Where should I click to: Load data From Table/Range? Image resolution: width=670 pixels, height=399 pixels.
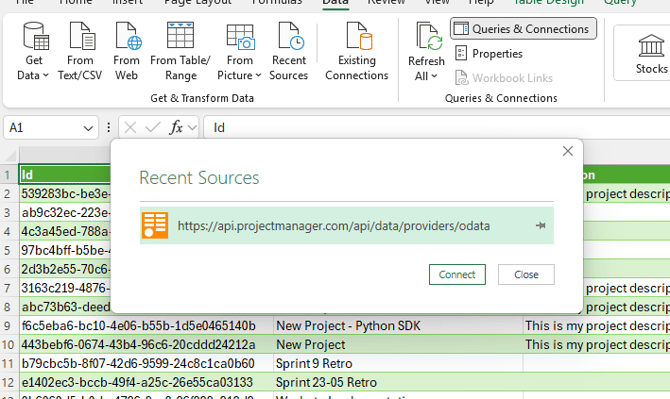(x=180, y=51)
